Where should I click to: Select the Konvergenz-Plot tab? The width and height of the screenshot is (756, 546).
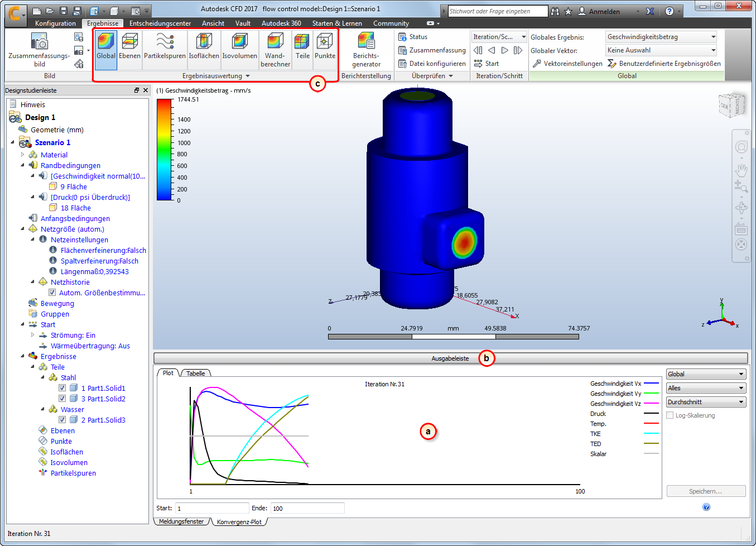(x=239, y=522)
